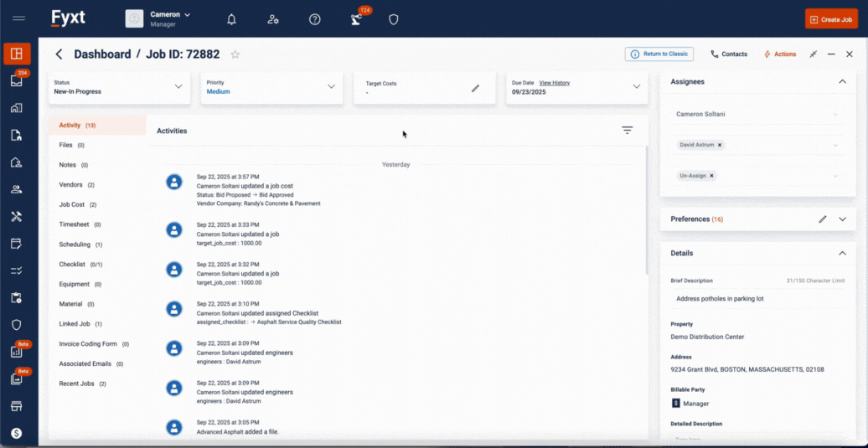Click the Create Job button

tap(831, 19)
